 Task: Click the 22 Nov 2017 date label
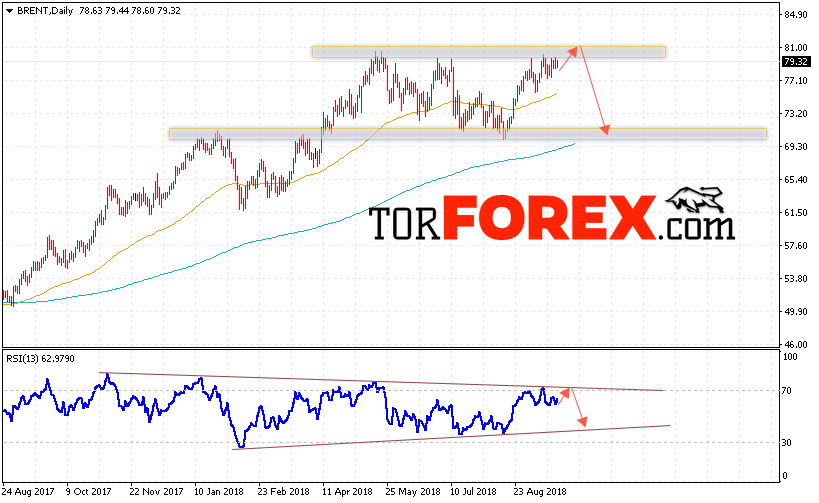(156, 492)
